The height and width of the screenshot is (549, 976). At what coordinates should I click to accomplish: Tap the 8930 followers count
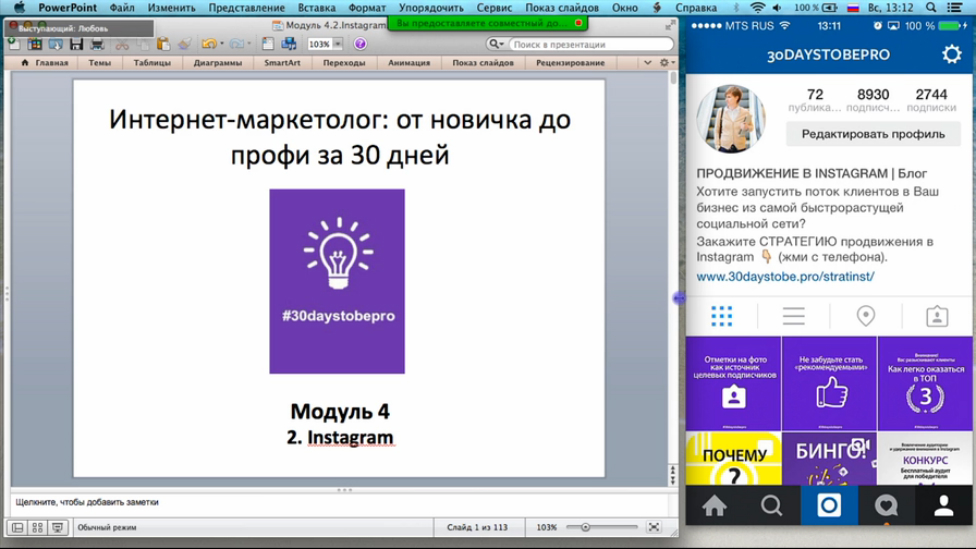click(873, 100)
